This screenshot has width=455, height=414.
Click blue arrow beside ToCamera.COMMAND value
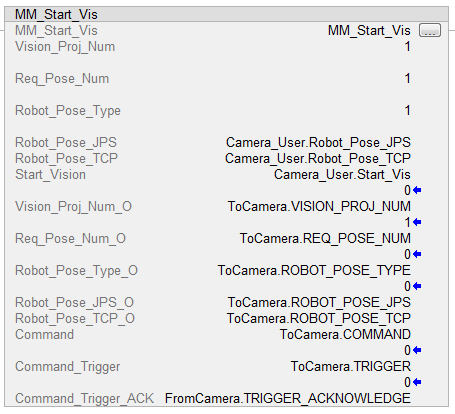point(417,350)
